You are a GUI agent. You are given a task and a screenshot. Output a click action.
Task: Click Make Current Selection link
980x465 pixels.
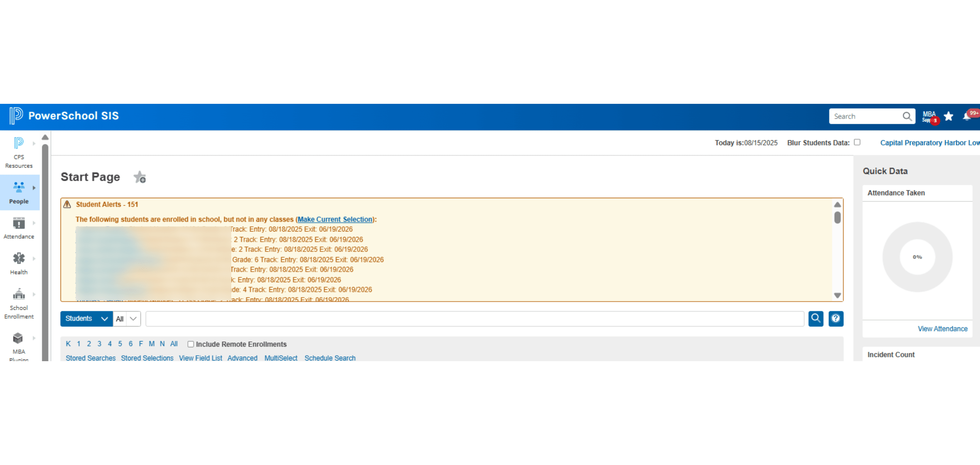[x=335, y=220]
